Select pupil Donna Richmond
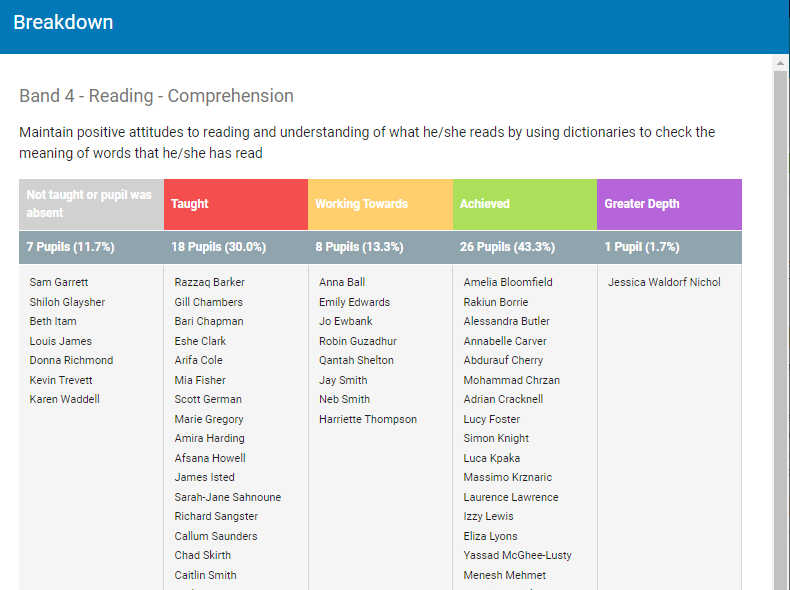The width and height of the screenshot is (790, 590). click(x=71, y=360)
